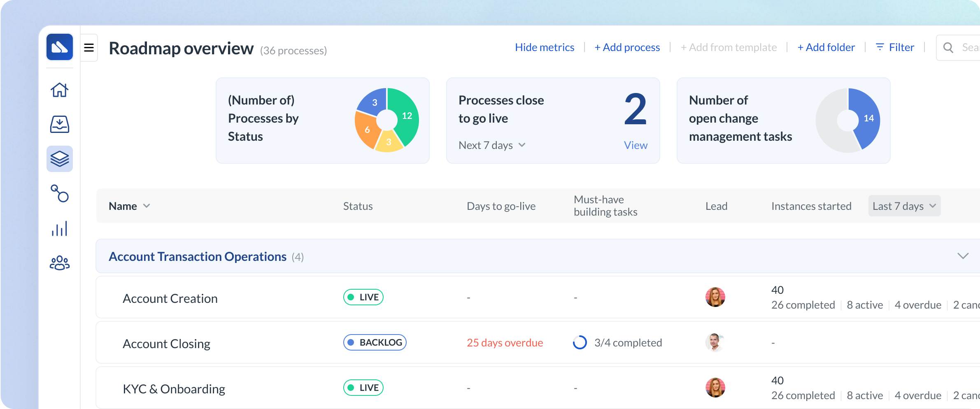This screenshot has width=980, height=409.
Task: Click Hide metrics link
Action: (545, 47)
